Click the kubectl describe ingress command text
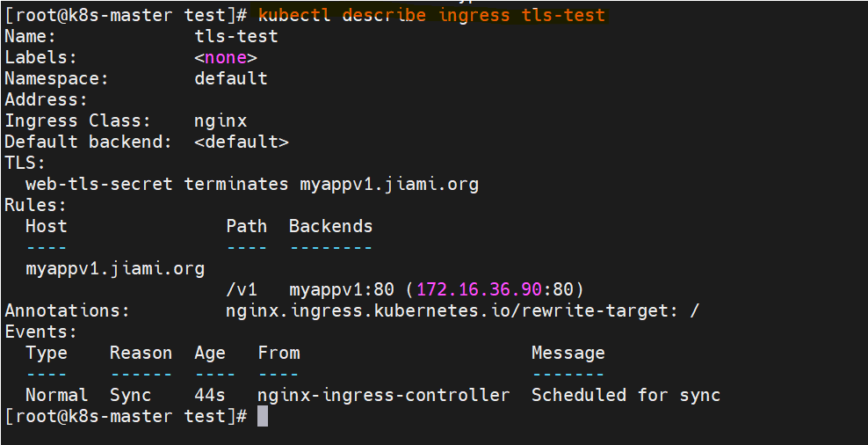Screen dimensions: 868x445 coord(431,15)
